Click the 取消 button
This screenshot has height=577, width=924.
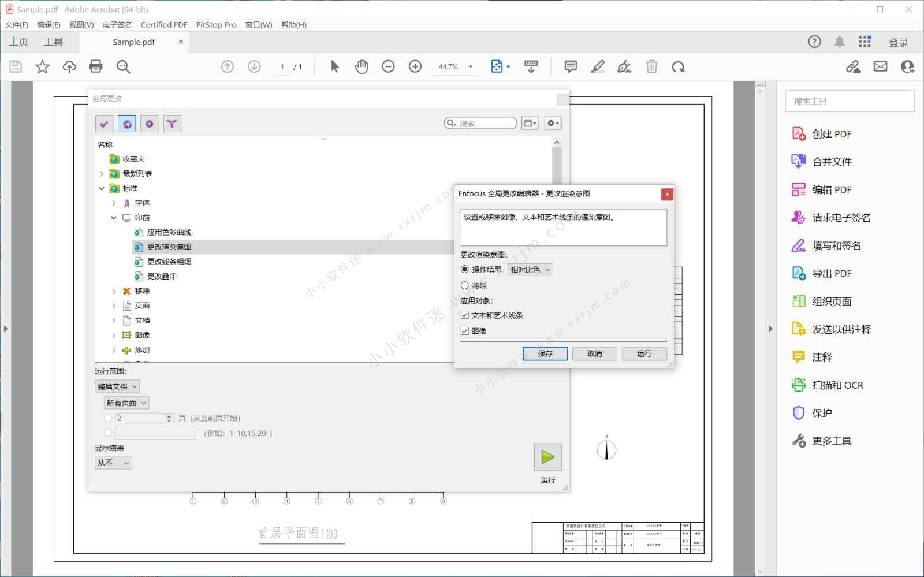595,353
